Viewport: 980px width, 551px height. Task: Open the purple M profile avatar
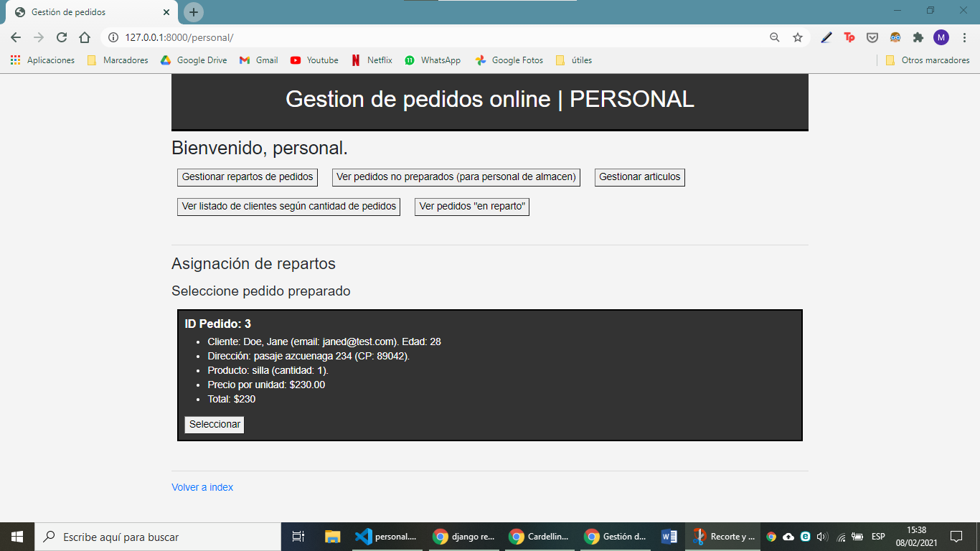(x=941, y=37)
